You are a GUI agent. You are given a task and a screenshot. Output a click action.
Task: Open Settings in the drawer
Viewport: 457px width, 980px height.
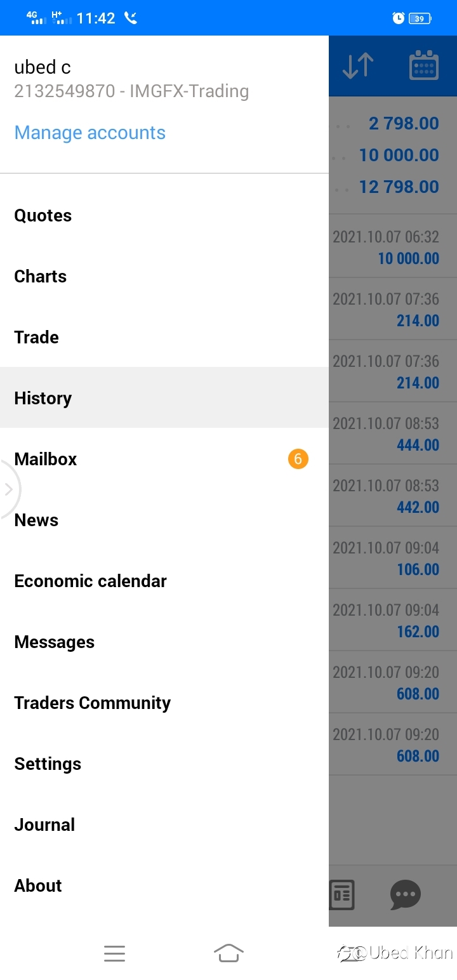pyautogui.click(x=164, y=764)
